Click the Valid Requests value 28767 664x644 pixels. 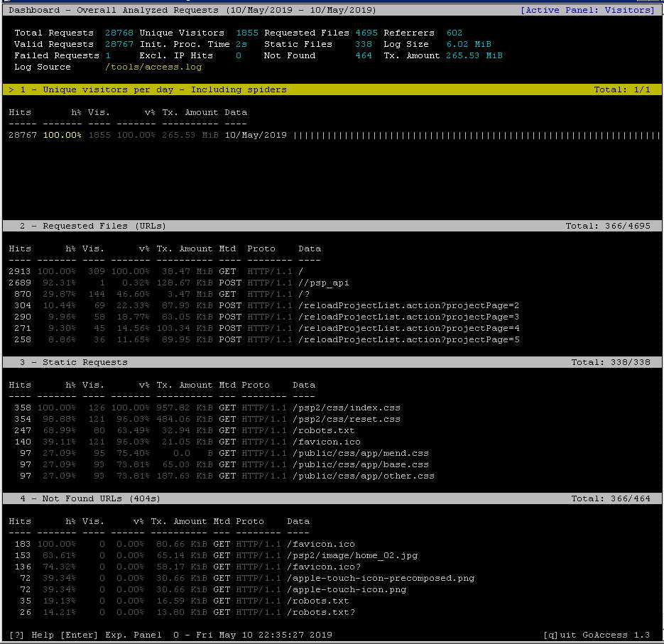pyautogui.click(x=119, y=44)
